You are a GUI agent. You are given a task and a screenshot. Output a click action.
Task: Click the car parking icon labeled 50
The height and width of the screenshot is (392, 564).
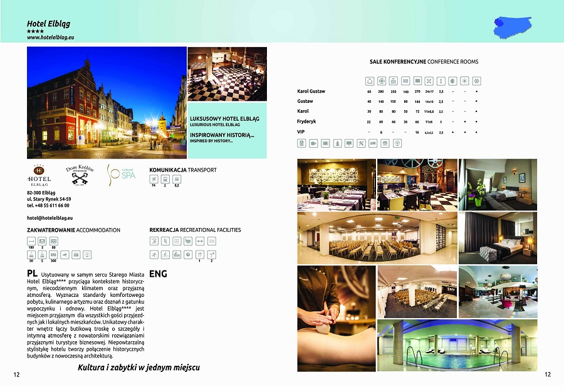coord(31,255)
